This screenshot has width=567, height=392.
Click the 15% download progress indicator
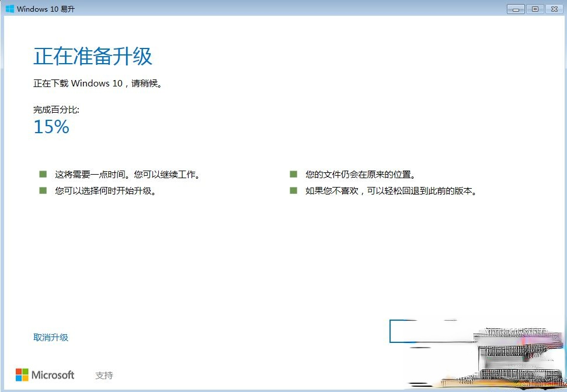pyautogui.click(x=51, y=127)
